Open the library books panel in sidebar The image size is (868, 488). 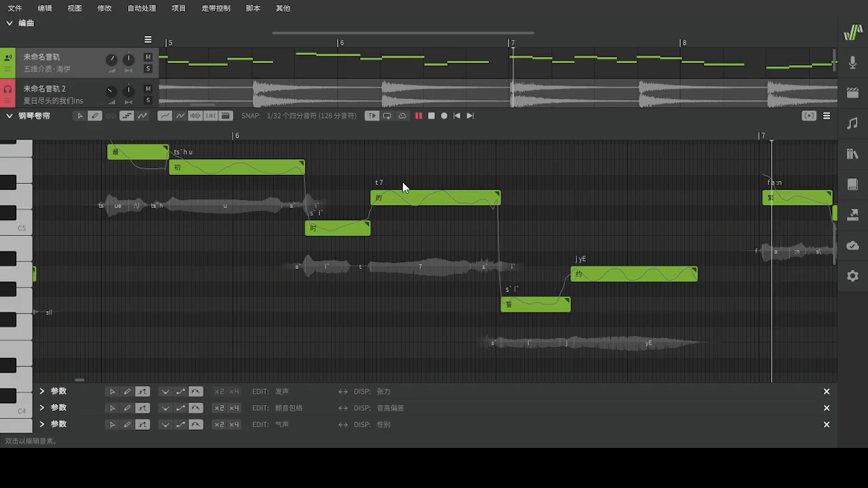click(x=853, y=154)
